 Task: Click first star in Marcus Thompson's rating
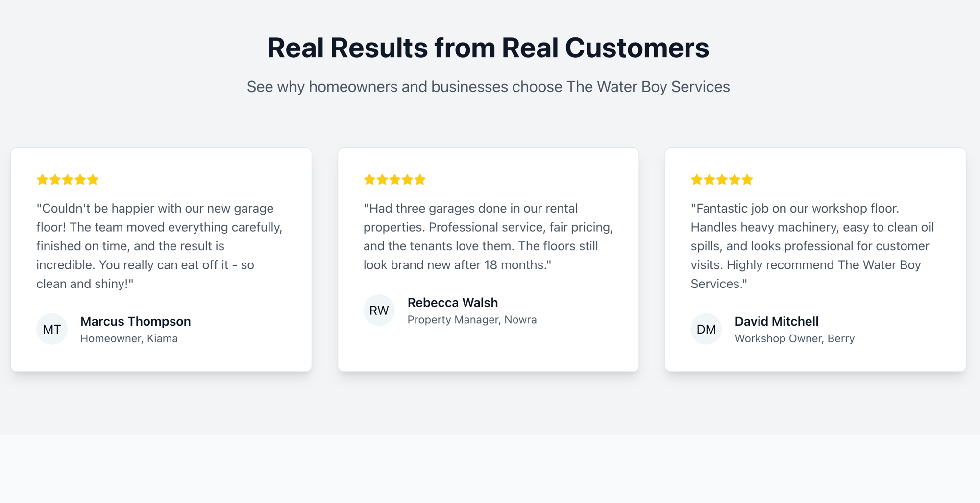pyautogui.click(x=43, y=180)
